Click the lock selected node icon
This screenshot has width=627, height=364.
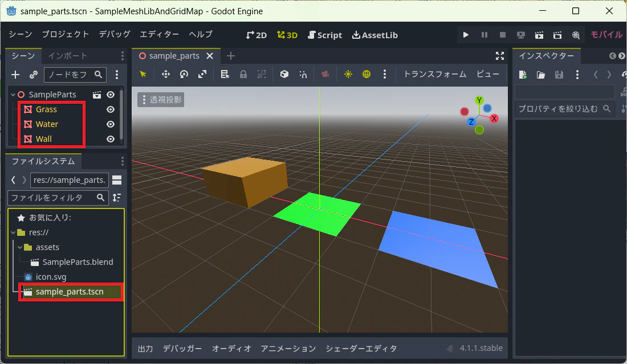click(243, 74)
